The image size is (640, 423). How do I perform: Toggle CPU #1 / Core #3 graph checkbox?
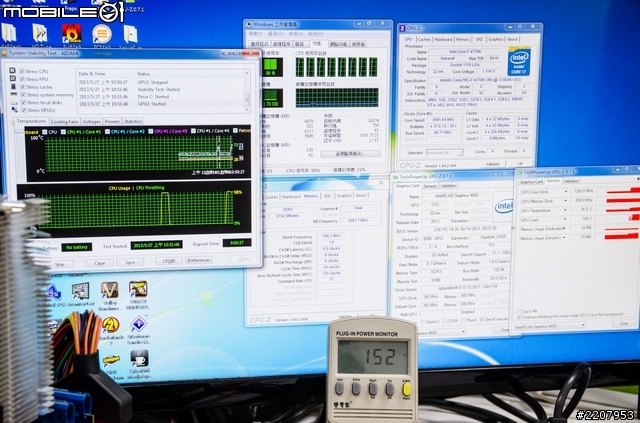coord(150,131)
